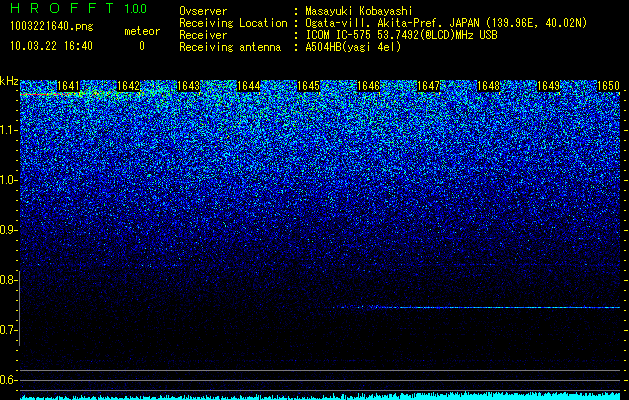Select the 1642 time marker label
The height and width of the screenshot is (400, 629).
click(128, 86)
